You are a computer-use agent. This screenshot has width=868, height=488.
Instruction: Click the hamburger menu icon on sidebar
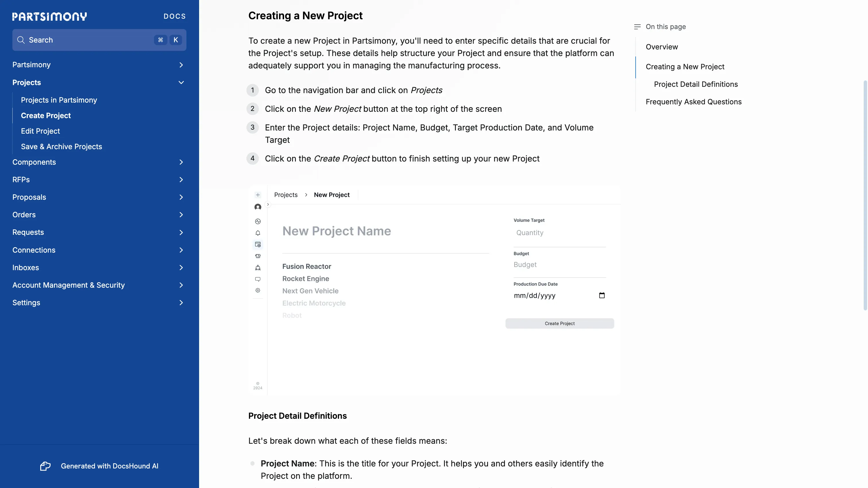[x=637, y=27]
